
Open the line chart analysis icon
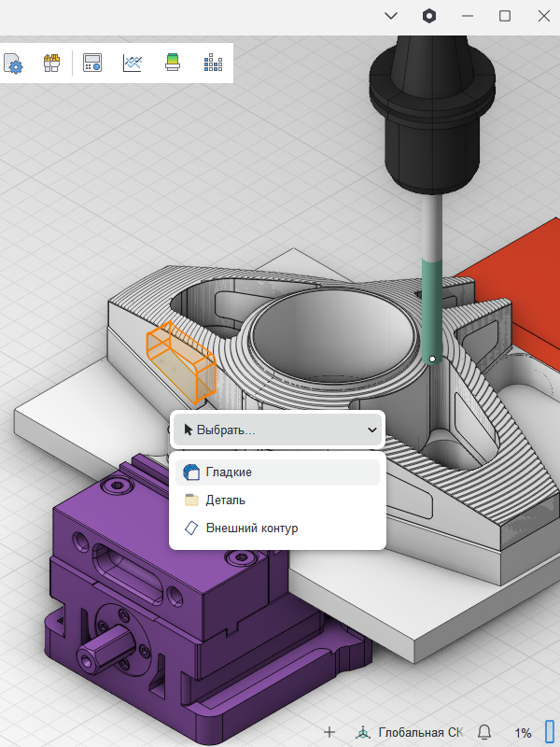132,63
